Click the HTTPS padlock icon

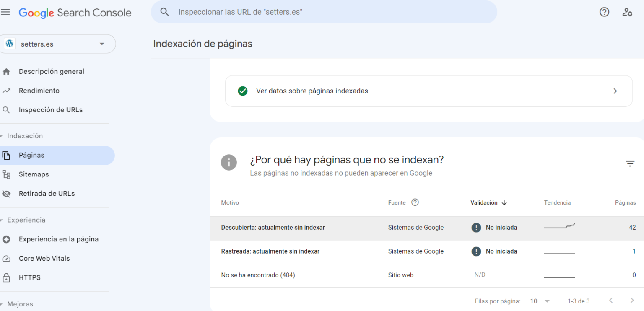point(6,278)
